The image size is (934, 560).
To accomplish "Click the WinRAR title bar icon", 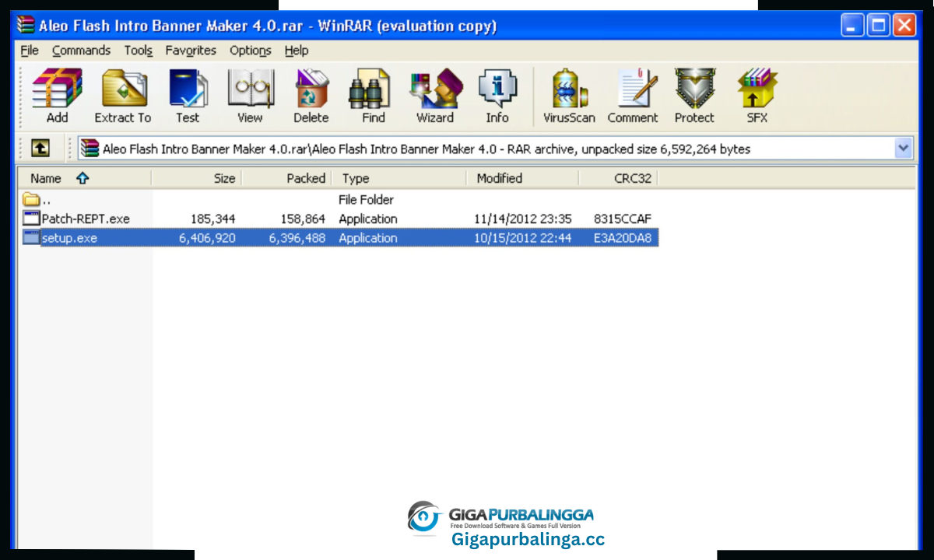I will point(26,26).
